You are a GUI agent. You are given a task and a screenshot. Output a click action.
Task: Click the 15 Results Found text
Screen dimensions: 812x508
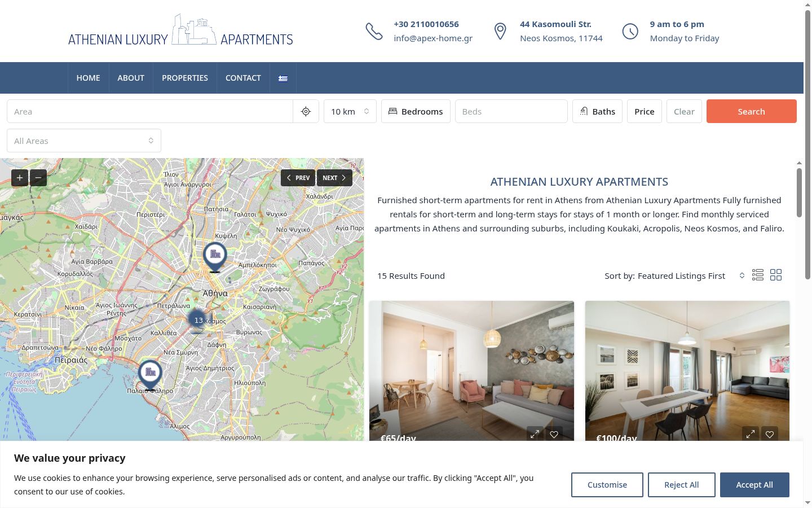[x=411, y=276]
